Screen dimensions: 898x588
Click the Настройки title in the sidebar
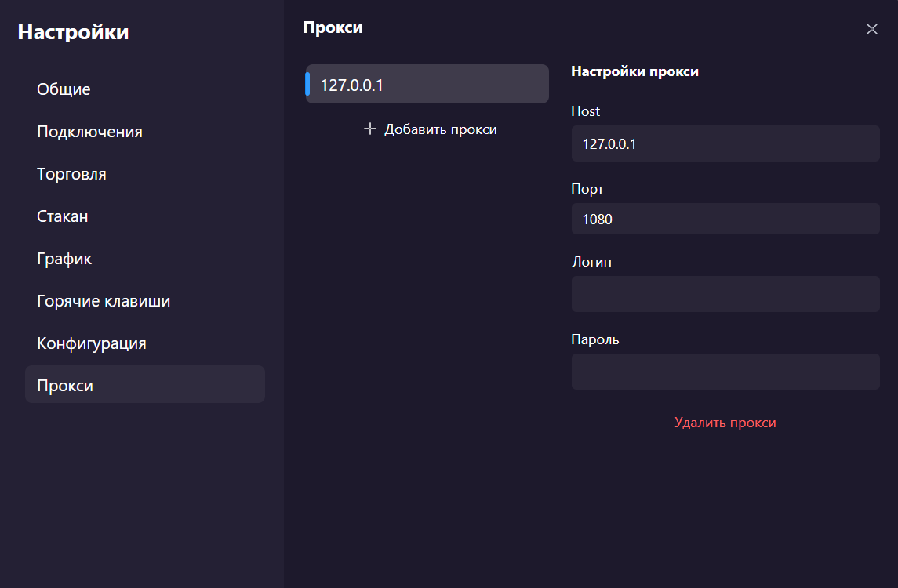pos(73,32)
